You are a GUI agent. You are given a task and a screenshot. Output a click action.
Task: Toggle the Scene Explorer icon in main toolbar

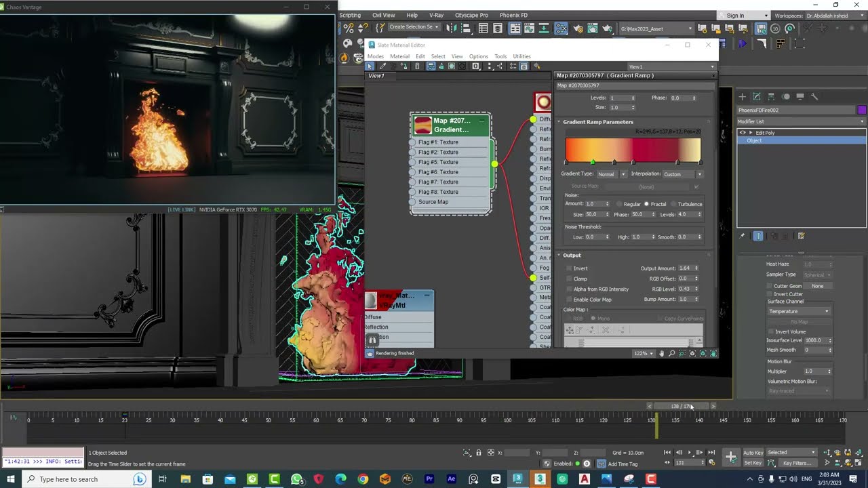tap(483, 28)
